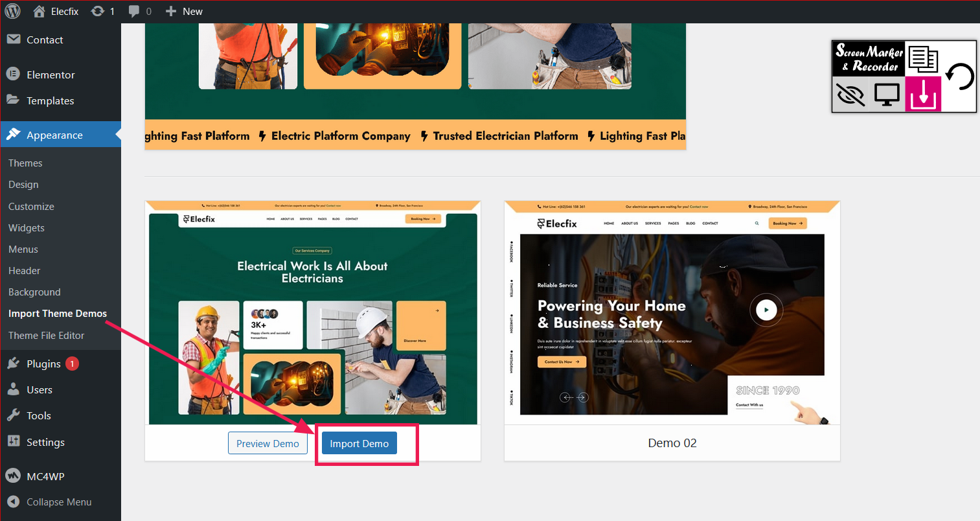This screenshot has height=521, width=980.
Task: Click the pink download icon
Action: point(923,95)
